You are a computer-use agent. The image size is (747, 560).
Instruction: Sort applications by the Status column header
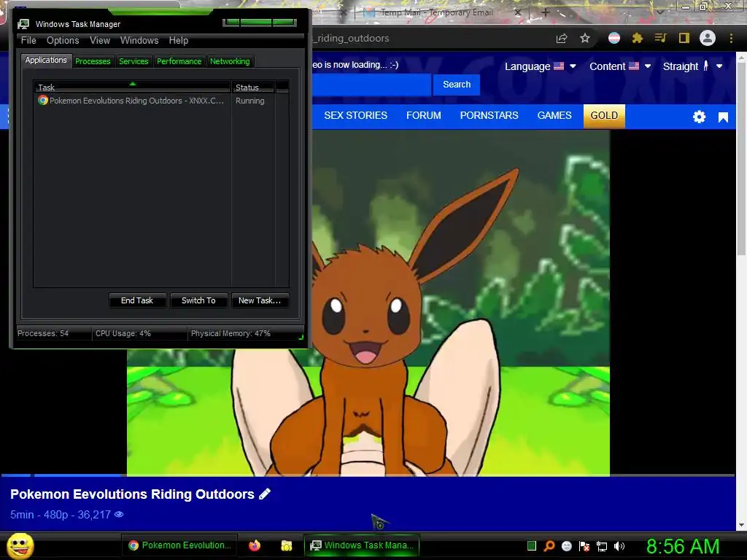(253, 87)
